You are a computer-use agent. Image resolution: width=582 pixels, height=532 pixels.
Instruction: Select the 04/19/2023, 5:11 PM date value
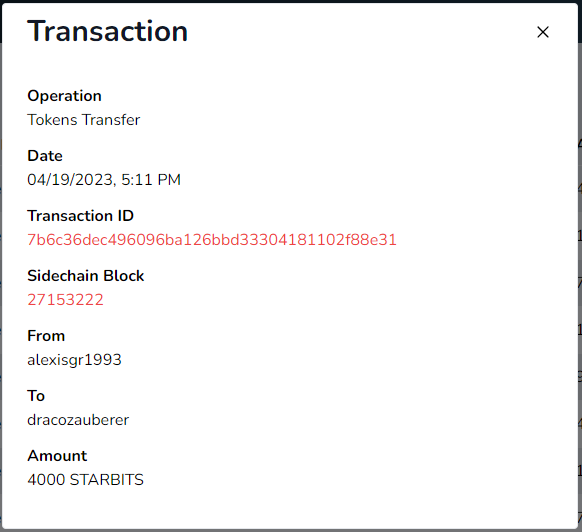104,180
